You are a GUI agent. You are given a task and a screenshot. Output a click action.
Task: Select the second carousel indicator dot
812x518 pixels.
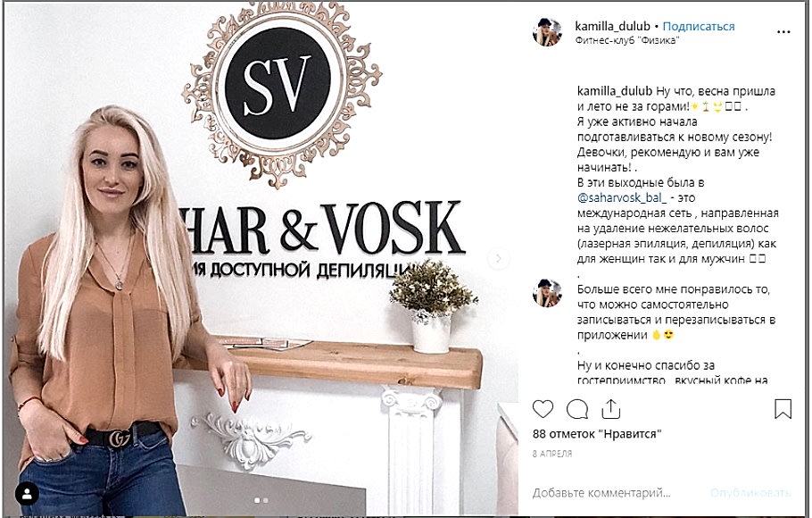pos(266,500)
